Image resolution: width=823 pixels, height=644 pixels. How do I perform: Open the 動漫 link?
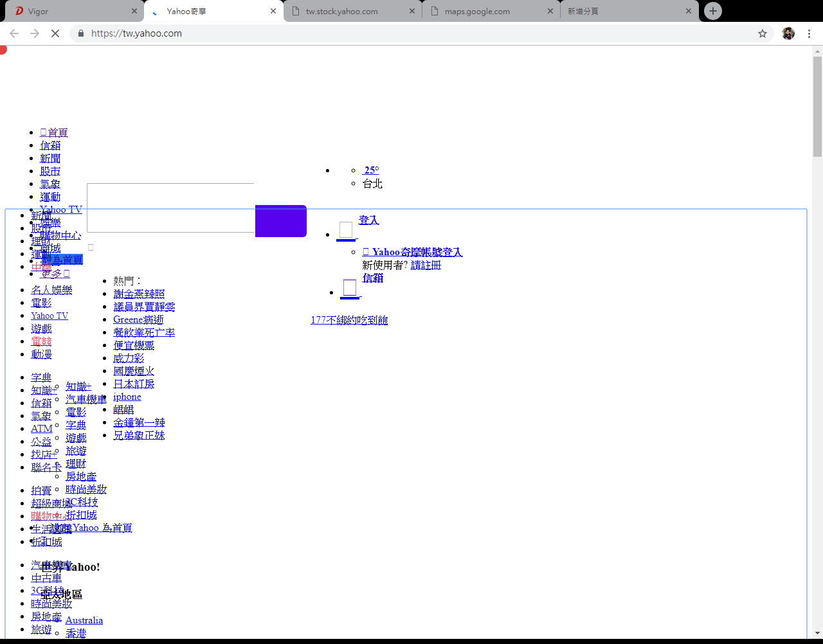coord(41,354)
